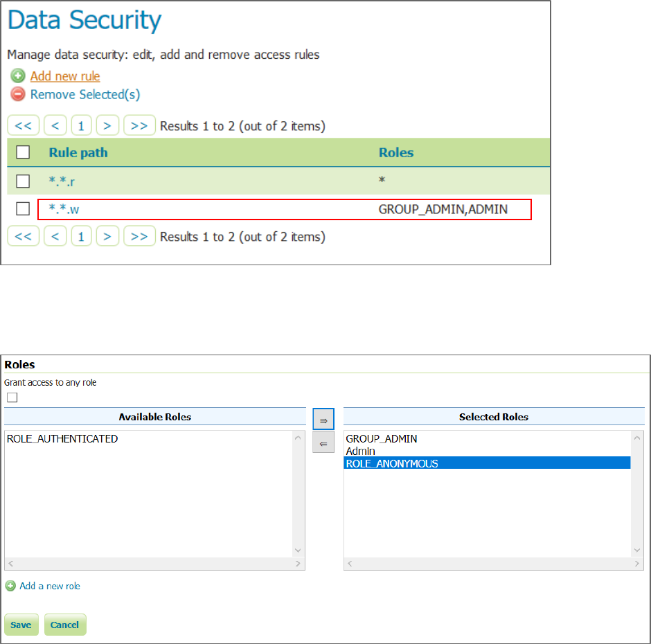Move selected role to Selected Roles with right arrow
Viewport: 651px width, 644px height.
click(323, 420)
